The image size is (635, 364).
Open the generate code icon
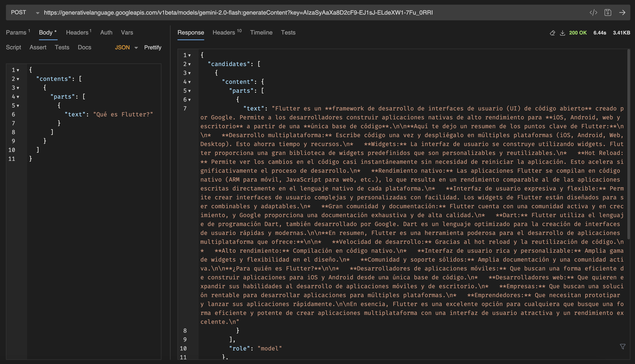593,12
